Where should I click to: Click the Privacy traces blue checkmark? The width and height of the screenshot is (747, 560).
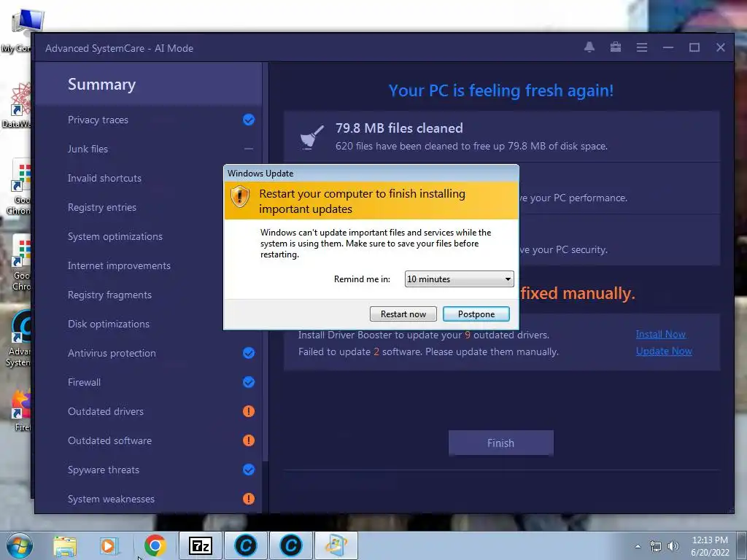click(x=249, y=120)
